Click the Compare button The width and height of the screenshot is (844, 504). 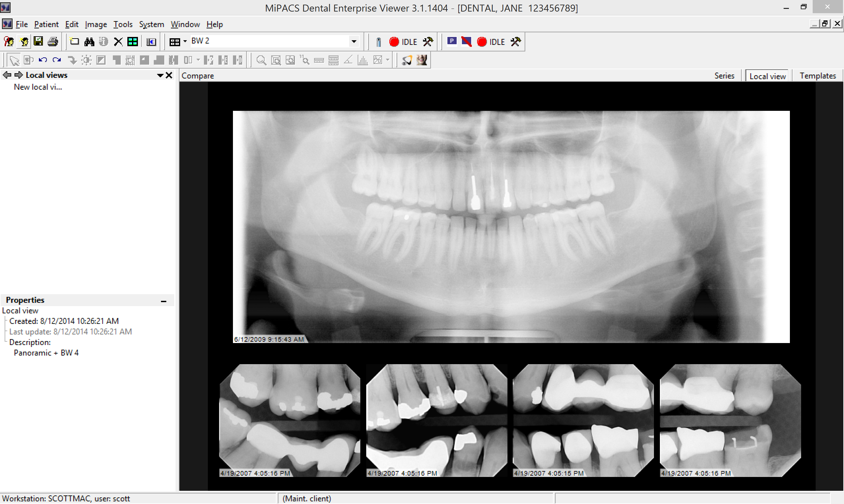pos(197,76)
